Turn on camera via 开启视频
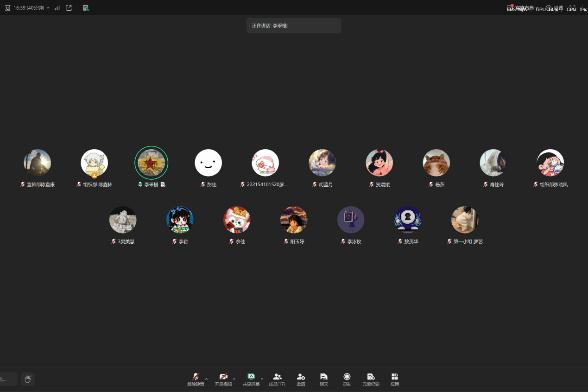The height and width of the screenshot is (392, 588). point(223,379)
